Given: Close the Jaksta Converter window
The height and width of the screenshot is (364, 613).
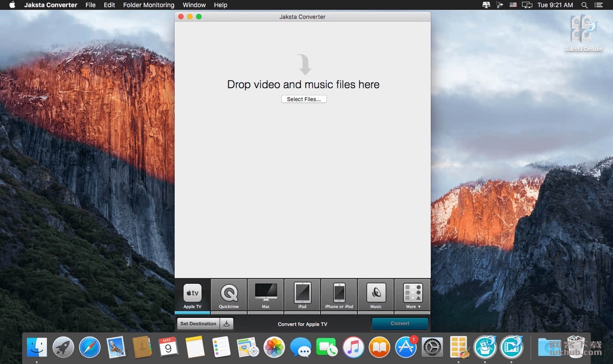Looking at the screenshot, I should pos(181,17).
